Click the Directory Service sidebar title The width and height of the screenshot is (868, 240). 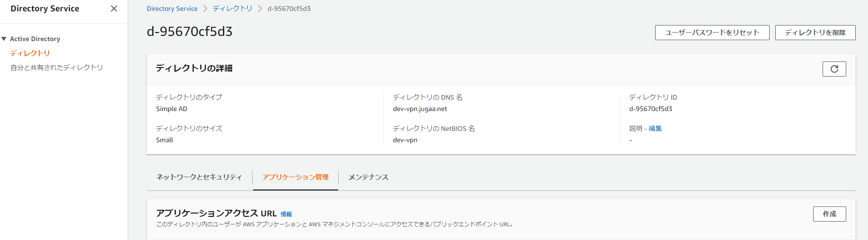[x=45, y=9]
